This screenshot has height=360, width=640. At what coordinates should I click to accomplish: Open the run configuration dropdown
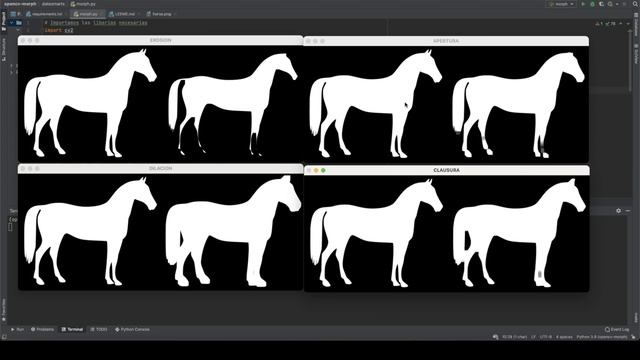click(561, 4)
